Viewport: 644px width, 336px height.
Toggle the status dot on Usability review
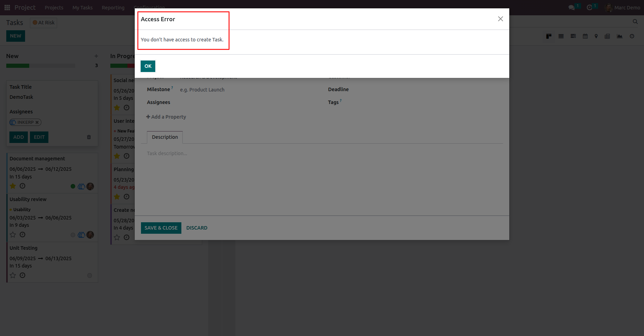(x=73, y=235)
